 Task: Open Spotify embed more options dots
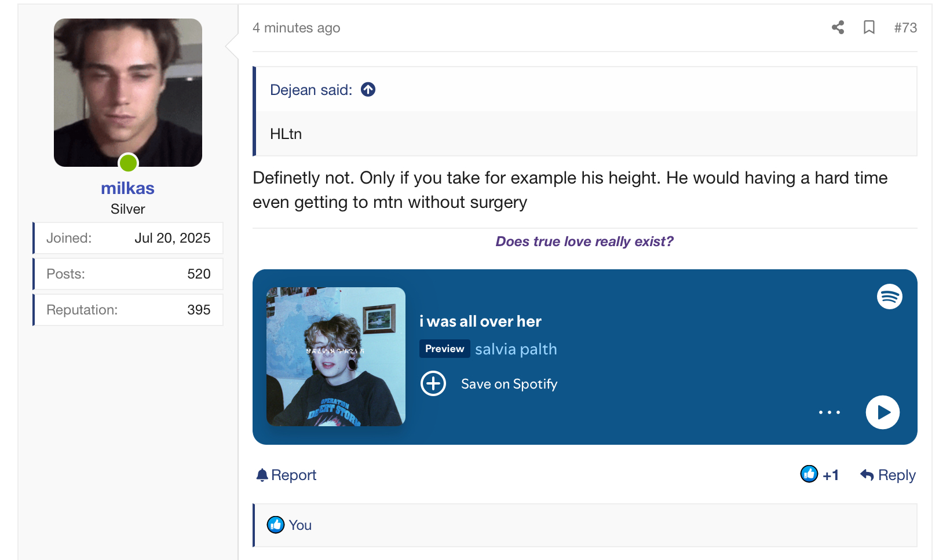[830, 412]
